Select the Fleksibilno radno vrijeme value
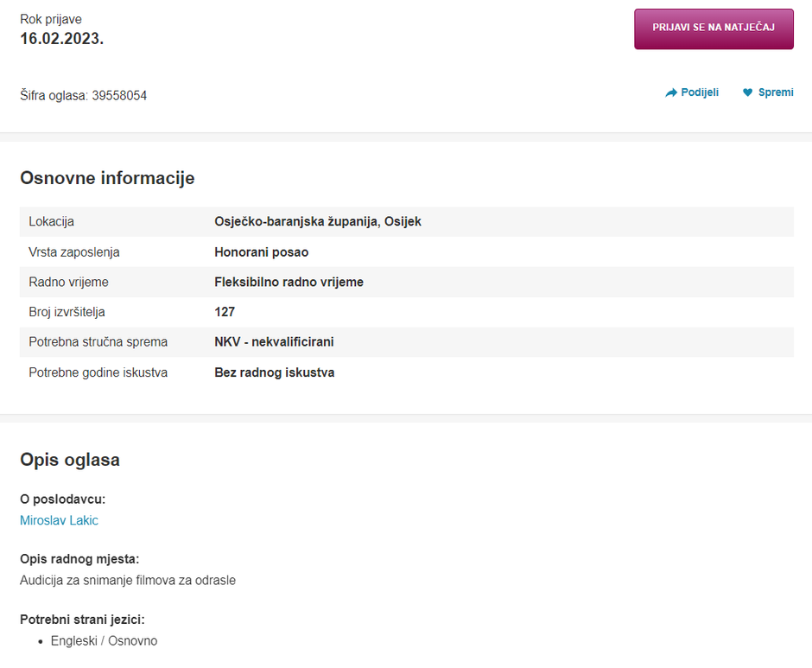The width and height of the screenshot is (812, 668). (x=289, y=282)
